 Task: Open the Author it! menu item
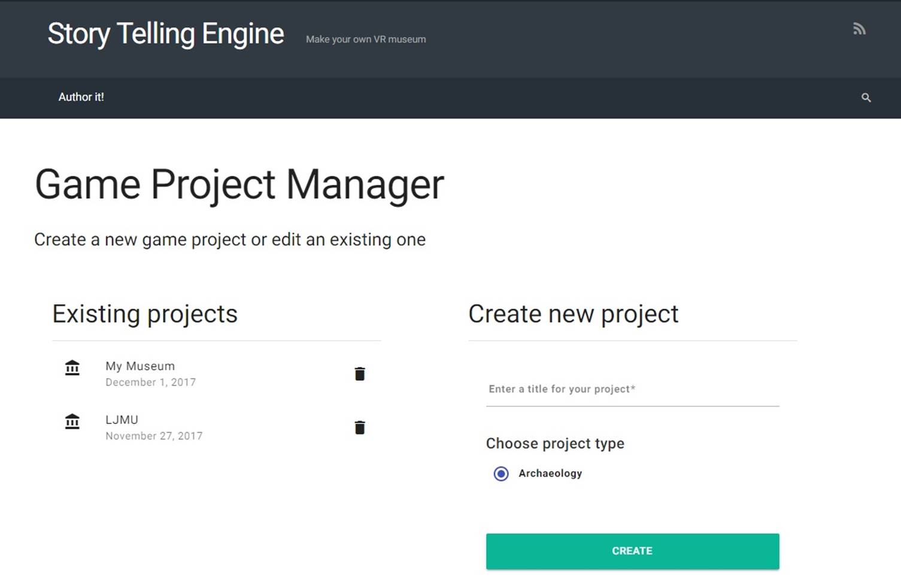pyautogui.click(x=81, y=97)
